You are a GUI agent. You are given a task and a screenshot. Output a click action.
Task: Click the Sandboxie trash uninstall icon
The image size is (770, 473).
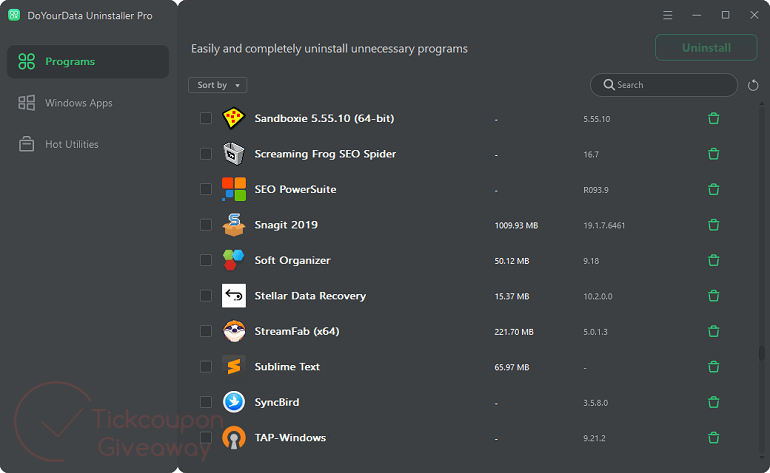tap(714, 118)
